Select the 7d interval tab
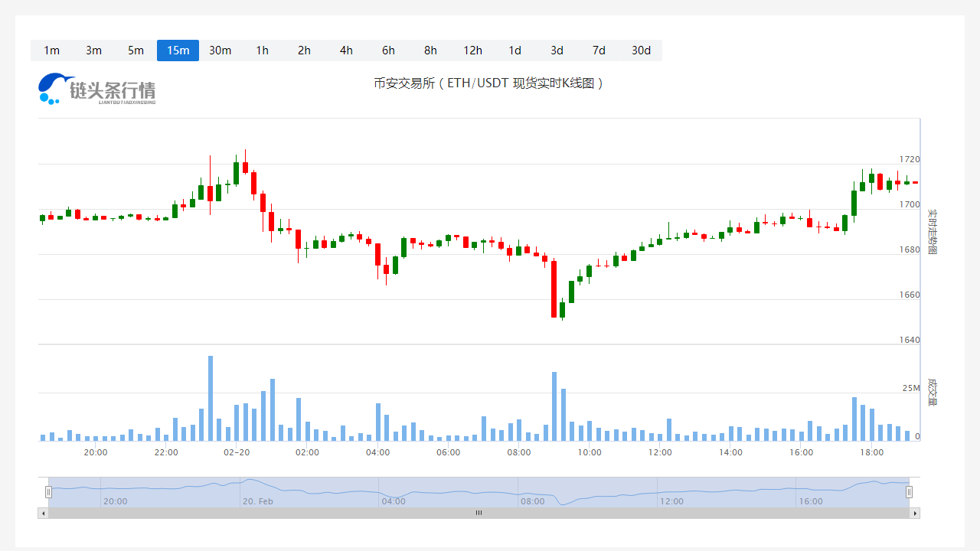The height and width of the screenshot is (551, 980). coord(599,51)
